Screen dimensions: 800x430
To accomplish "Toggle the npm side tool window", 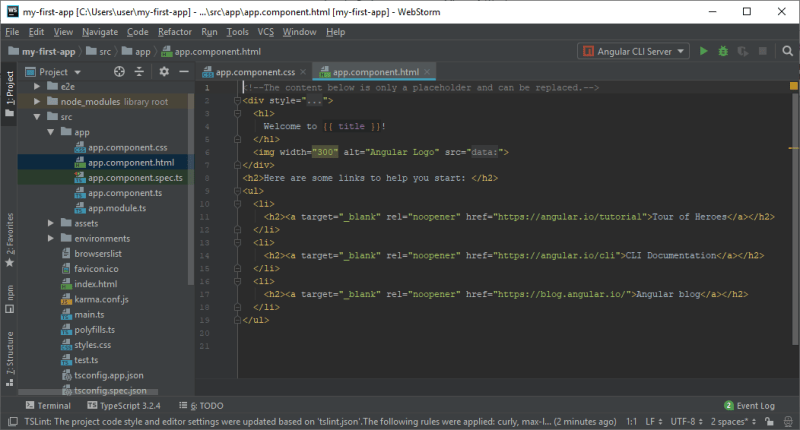I will (10, 299).
